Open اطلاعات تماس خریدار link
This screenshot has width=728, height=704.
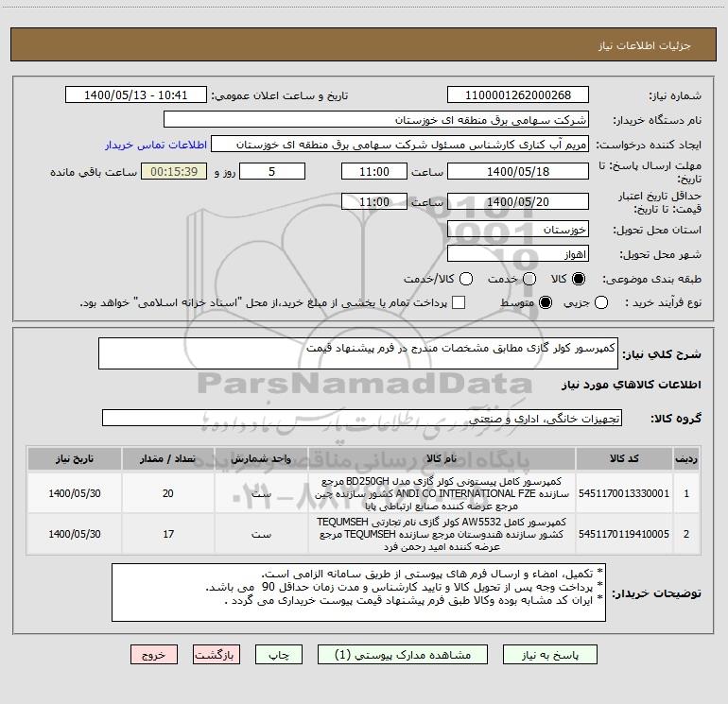tap(156, 145)
